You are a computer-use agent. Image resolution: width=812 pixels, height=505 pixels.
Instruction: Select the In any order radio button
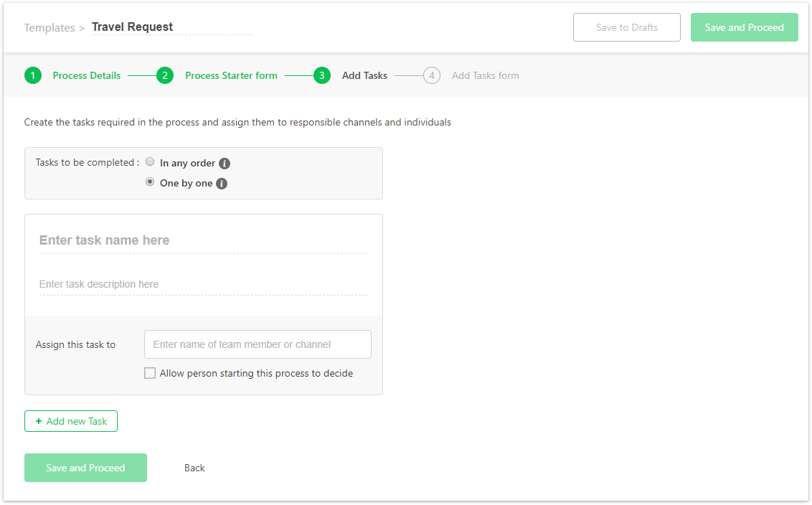[x=150, y=161]
